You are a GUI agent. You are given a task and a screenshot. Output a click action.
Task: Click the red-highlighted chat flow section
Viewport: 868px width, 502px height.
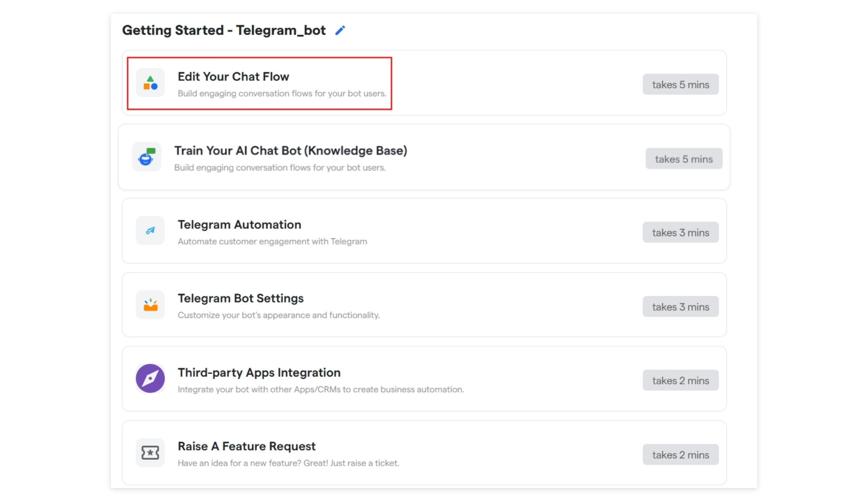coord(260,83)
